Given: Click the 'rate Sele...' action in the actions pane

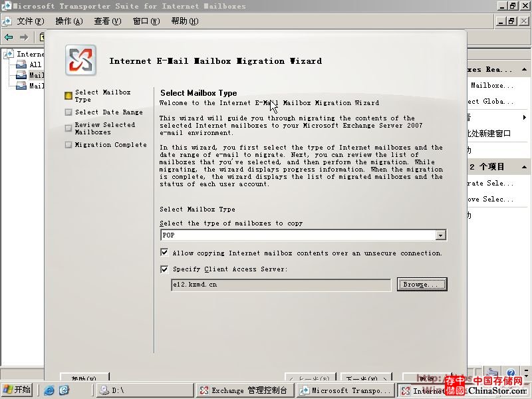Looking at the screenshot, I should [491, 184].
